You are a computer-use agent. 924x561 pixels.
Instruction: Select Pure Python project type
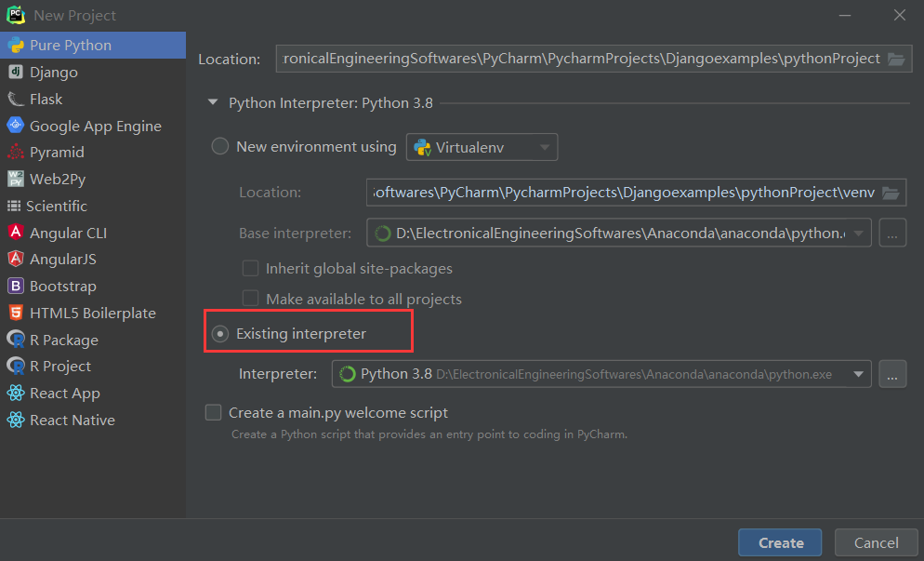(x=93, y=45)
